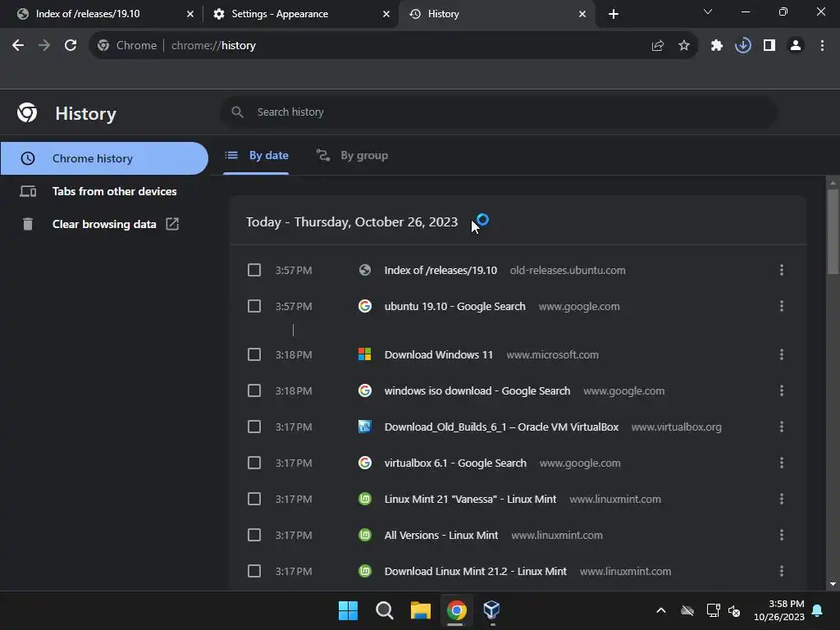Show history By group tab

click(x=352, y=156)
